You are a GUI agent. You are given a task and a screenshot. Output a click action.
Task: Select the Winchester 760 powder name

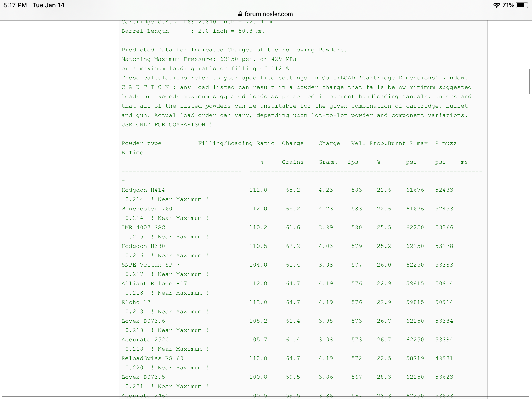coord(147,209)
